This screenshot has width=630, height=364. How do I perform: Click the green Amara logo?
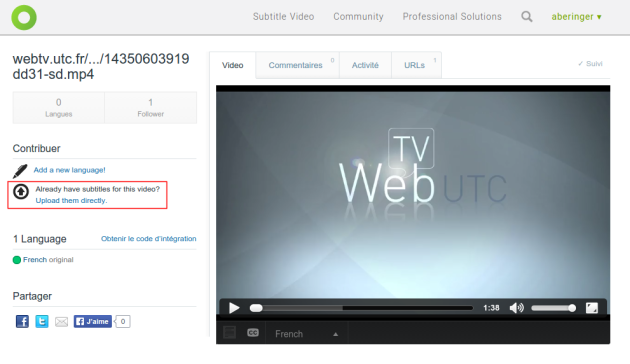[24, 17]
